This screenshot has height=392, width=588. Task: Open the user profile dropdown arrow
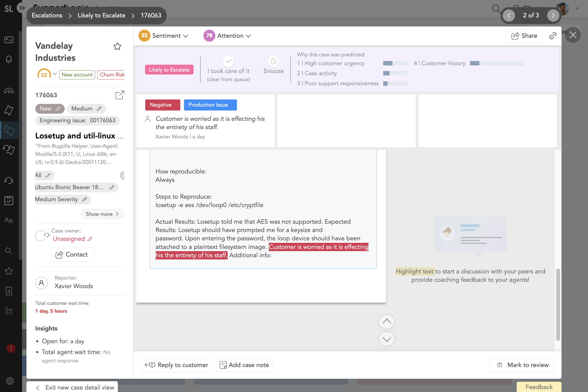(577, 9)
